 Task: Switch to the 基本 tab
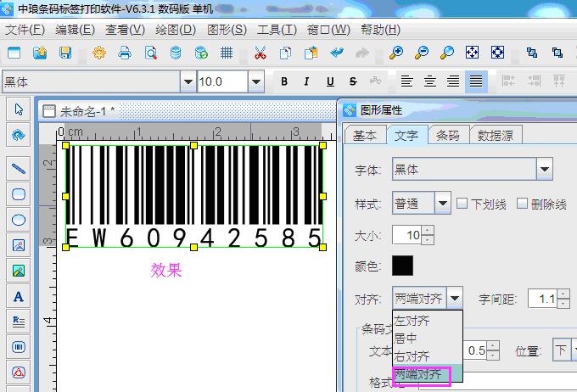coord(365,135)
